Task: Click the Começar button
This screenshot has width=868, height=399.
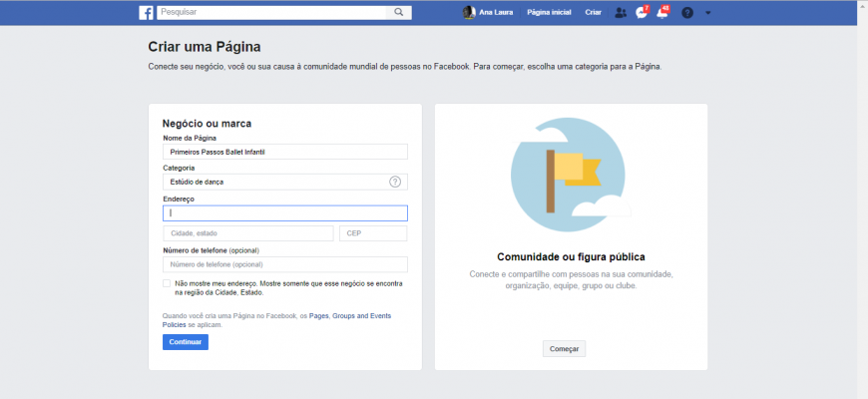Action: click(x=564, y=349)
